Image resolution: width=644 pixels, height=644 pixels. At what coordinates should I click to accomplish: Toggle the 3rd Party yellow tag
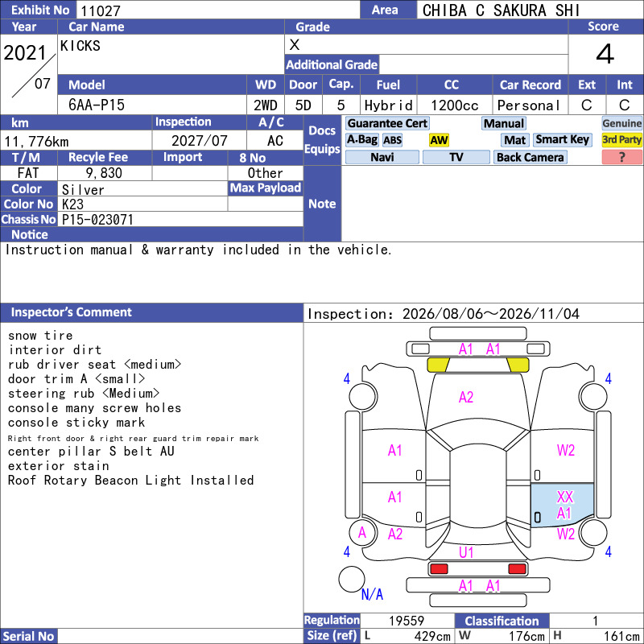tap(621, 139)
